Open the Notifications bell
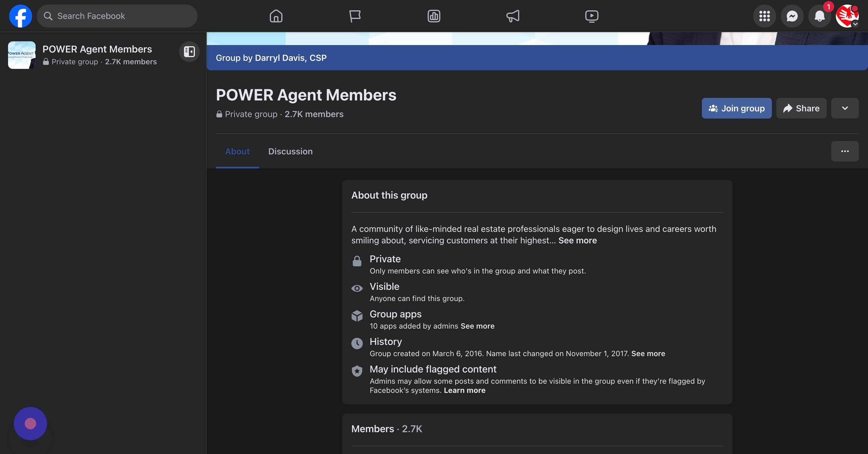The image size is (868, 454). pos(819,16)
